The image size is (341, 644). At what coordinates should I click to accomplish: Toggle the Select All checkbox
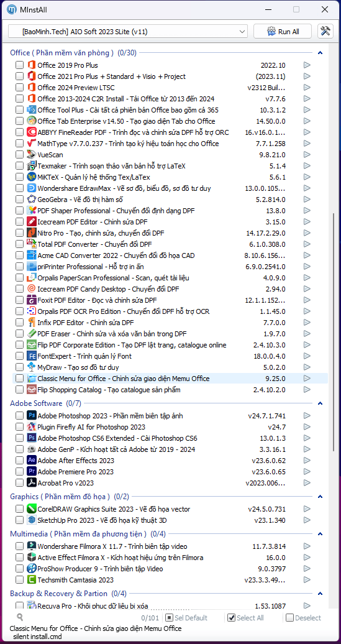coord(231,618)
